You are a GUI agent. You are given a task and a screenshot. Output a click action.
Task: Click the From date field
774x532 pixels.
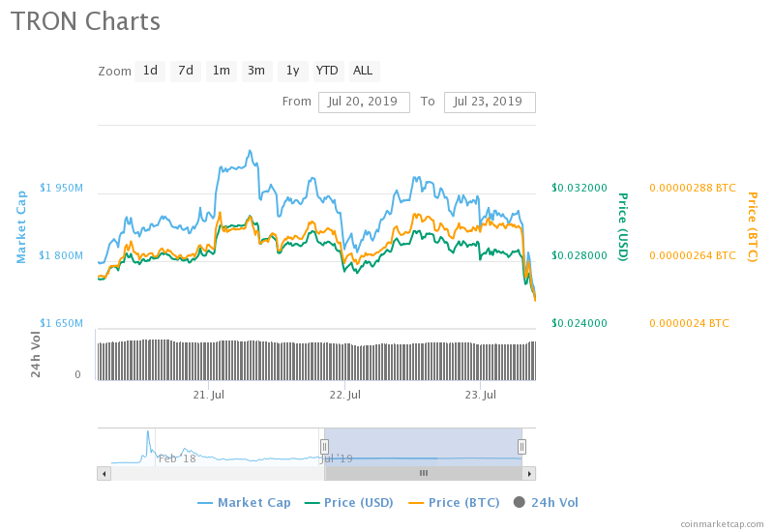point(364,103)
